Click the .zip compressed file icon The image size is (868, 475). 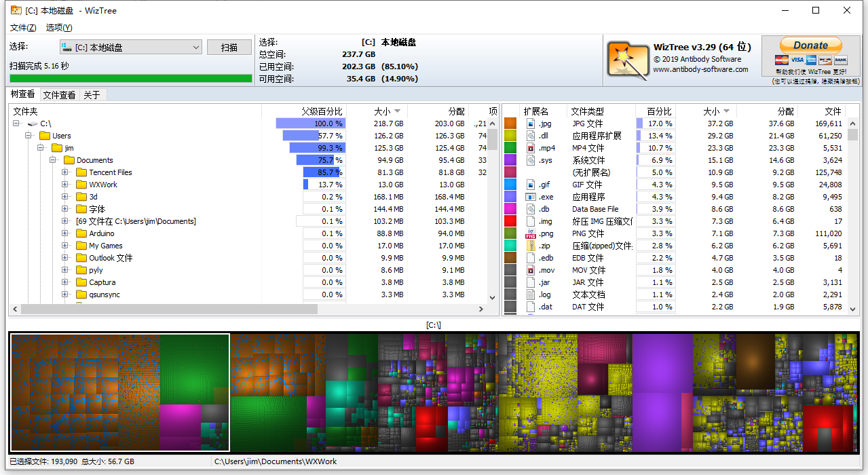pyautogui.click(x=530, y=245)
